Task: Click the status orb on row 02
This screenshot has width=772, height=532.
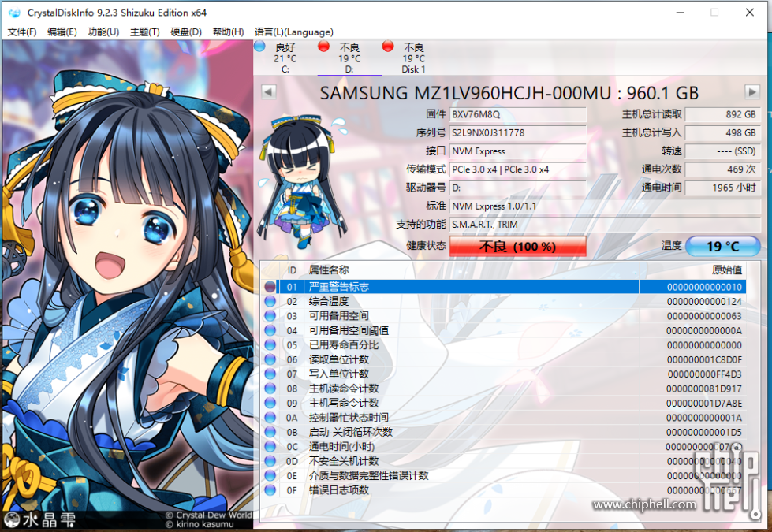Action: point(270,301)
